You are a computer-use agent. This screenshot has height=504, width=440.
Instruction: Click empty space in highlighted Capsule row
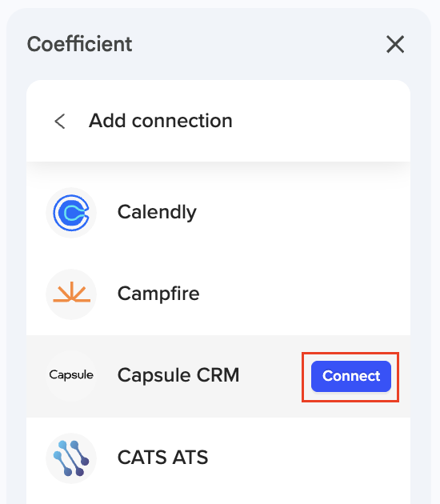(271, 376)
